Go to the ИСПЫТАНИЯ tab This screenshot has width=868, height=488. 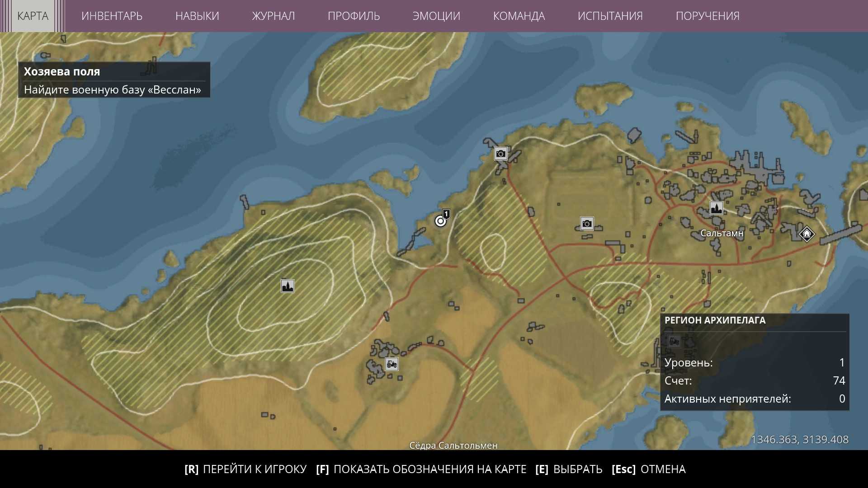pyautogui.click(x=610, y=16)
